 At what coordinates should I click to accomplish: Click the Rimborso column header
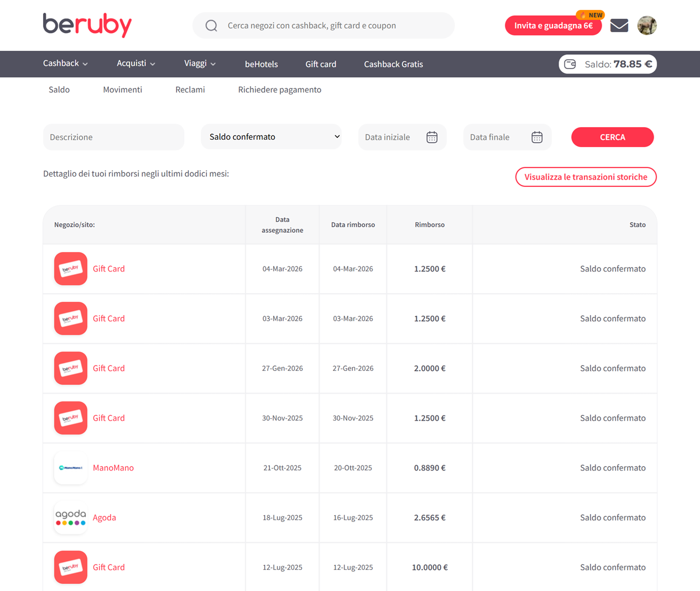pos(430,224)
